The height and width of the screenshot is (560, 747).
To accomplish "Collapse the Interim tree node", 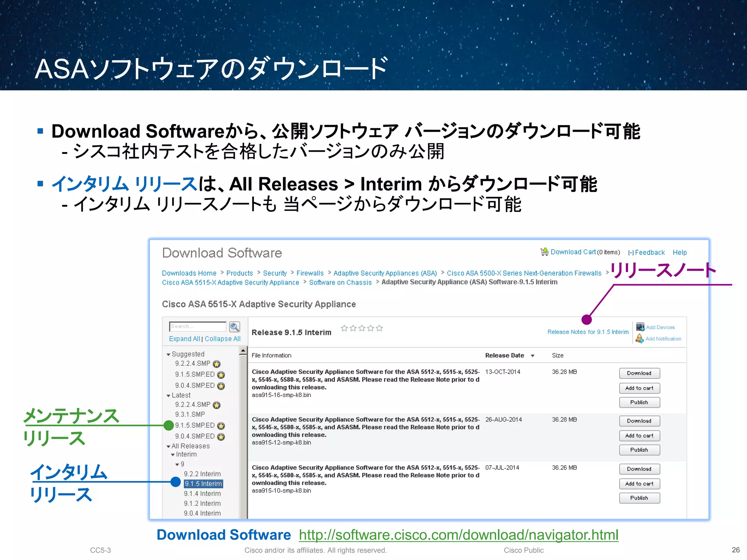I will tap(173, 455).
